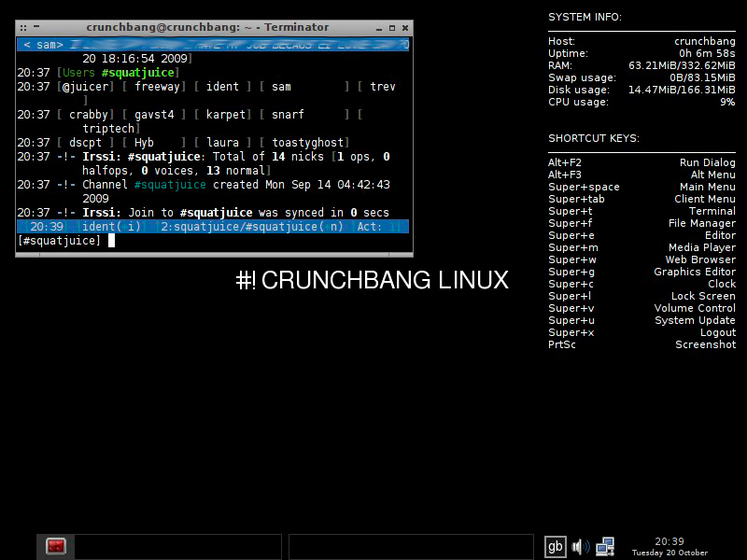
Task: Click the Host crunchbang value
Action: click(705, 41)
